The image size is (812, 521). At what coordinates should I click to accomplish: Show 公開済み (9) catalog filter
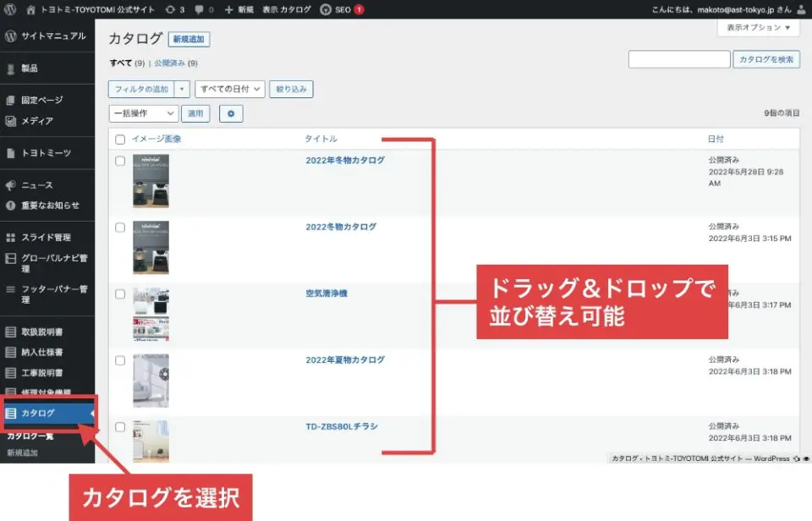pyautogui.click(x=176, y=63)
